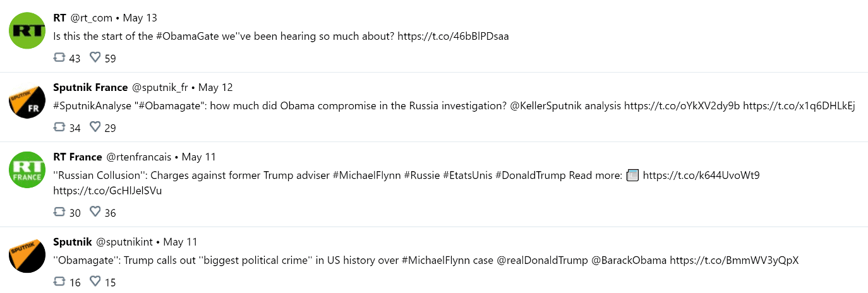Viewport: 868px width, 293px height.
Task: Open the Sputnik France FR avatar
Action: point(27,99)
